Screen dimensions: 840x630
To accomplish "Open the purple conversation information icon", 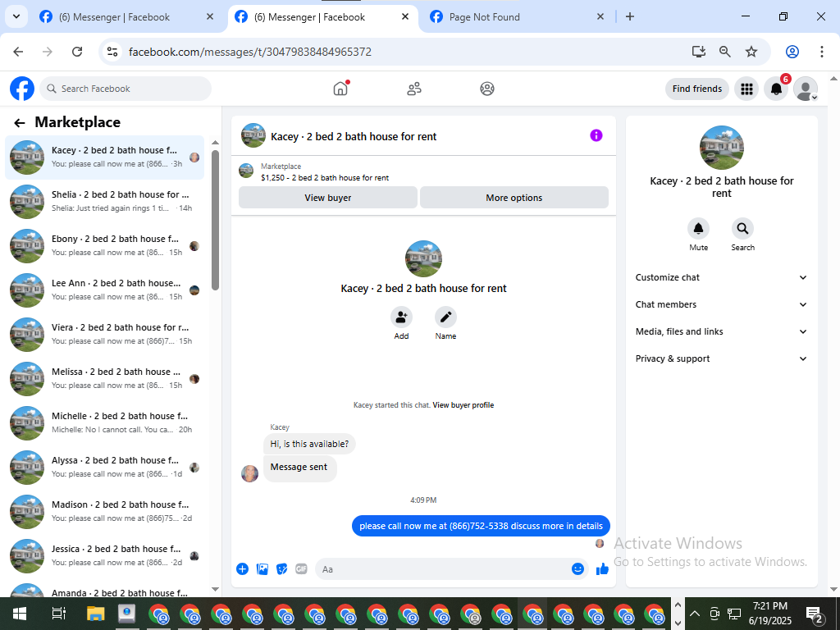I will coord(596,135).
